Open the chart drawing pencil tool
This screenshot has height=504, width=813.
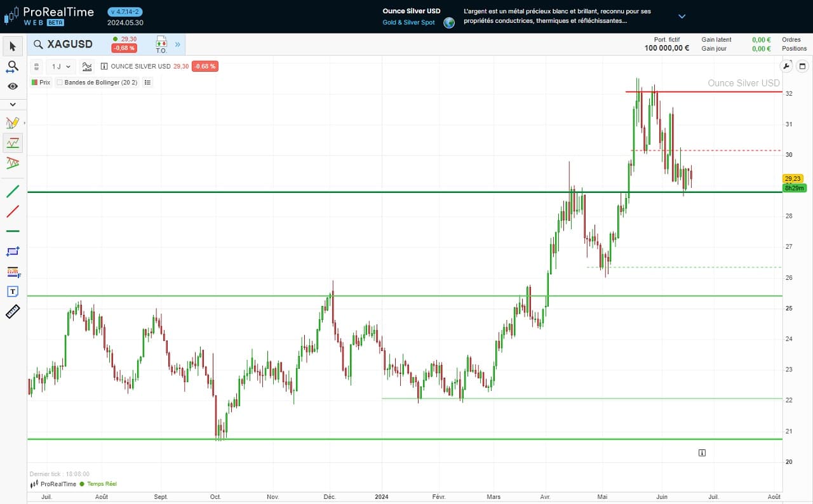point(13,123)
